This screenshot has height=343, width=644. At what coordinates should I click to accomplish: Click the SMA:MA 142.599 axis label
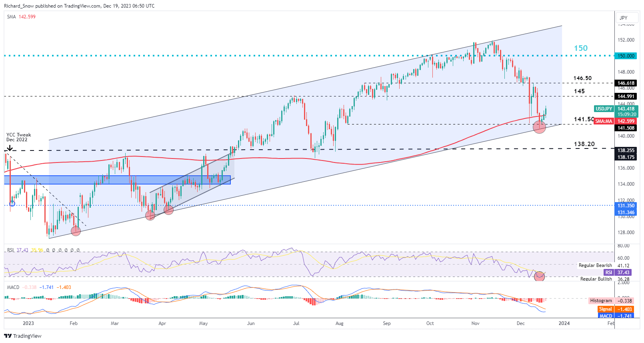click(616, 121)
